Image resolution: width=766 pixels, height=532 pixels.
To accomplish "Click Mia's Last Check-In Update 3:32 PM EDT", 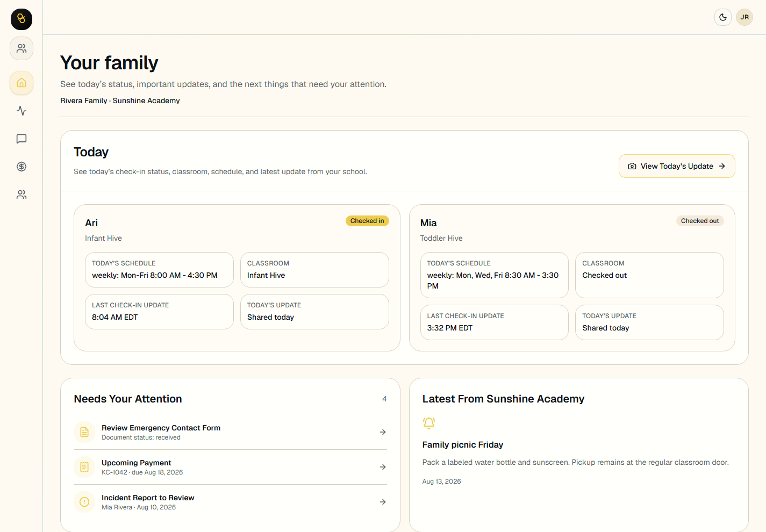I will coord(494,322).
